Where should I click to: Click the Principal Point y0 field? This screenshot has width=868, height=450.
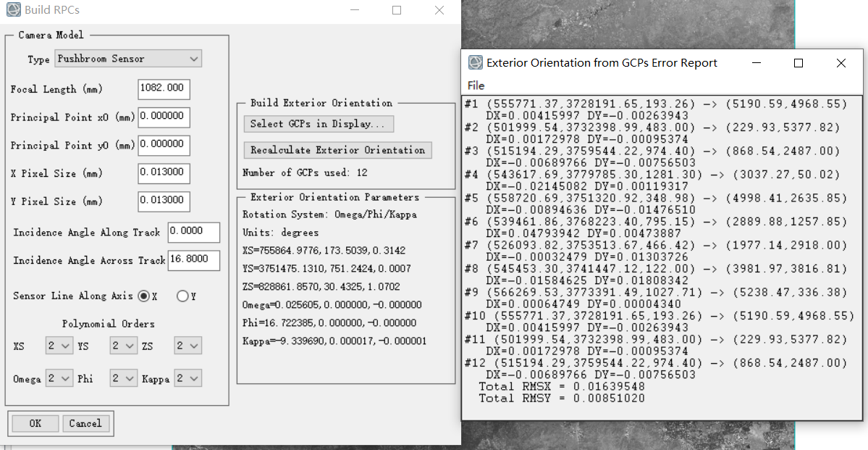(x=164, y=145)
